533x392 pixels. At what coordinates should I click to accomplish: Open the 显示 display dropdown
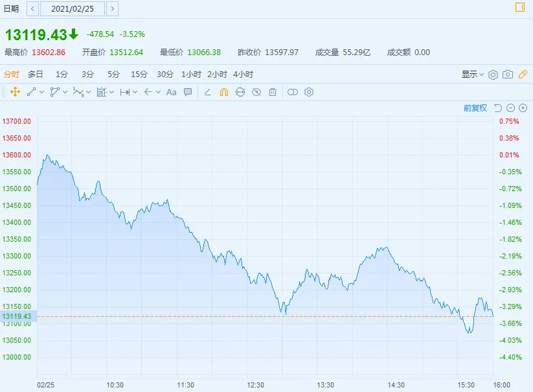pyautogui.click(x=473, y=75)
